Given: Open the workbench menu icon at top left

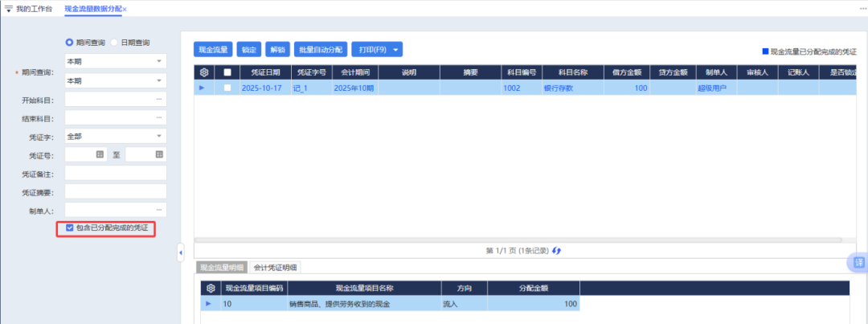Looking at the screenshot, I should (x=8, y=9).
